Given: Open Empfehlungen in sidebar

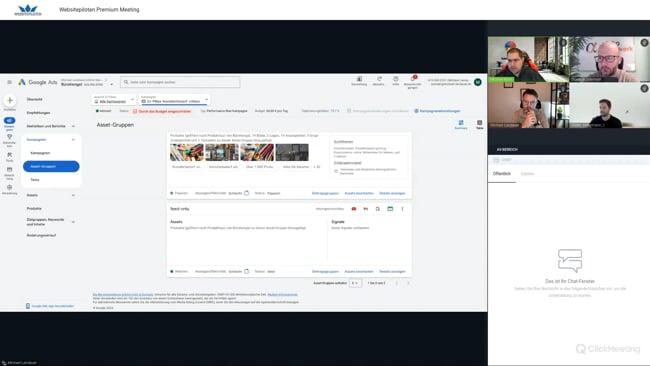Looking at the screenshot, I should click(x=38, y=113).
